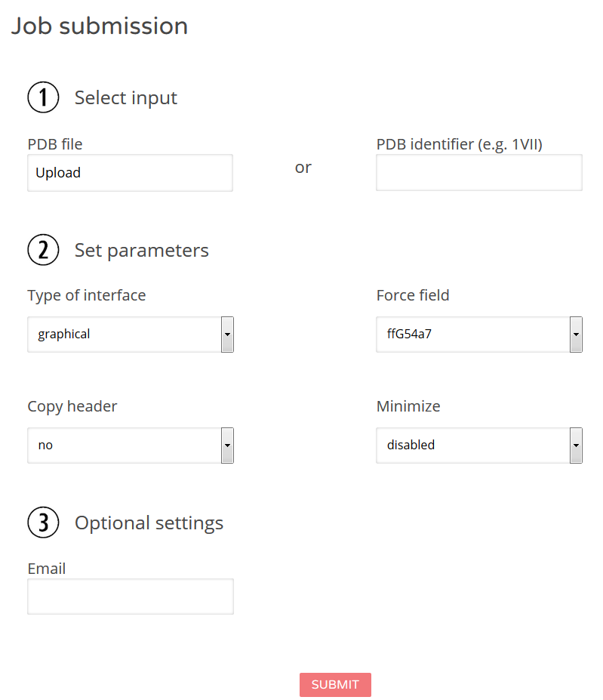
Task: Focus the Email input field
Action: coord(131,597)
